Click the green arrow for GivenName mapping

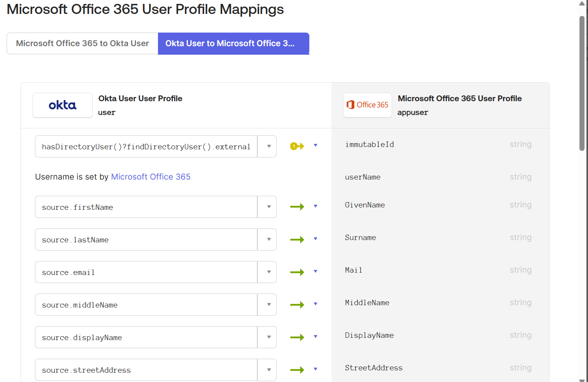click(297, 207)
